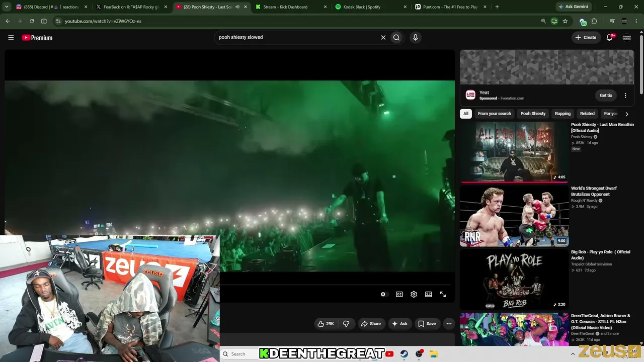
Task: Reload the current page
Action: tap(32, 21)
